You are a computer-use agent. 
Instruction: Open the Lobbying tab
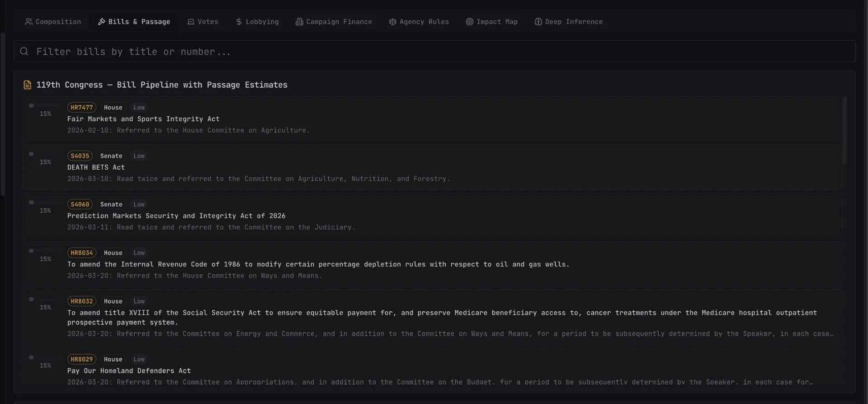click(257, 22)
